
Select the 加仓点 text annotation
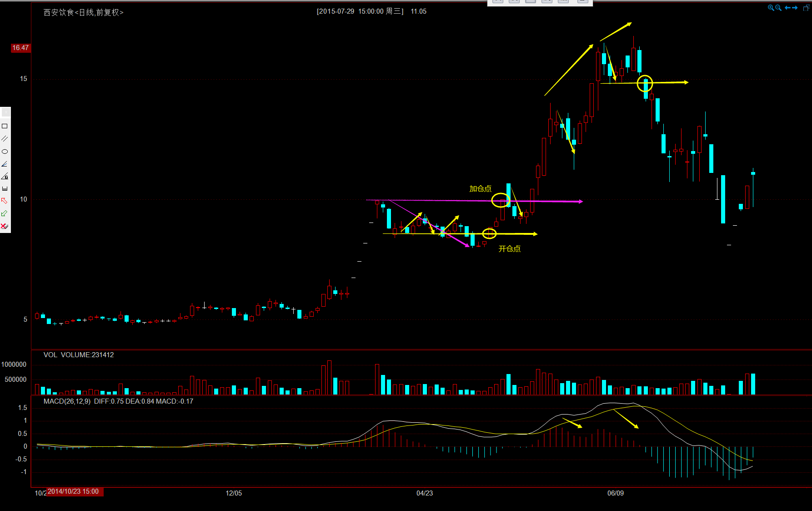pos(480,188)
